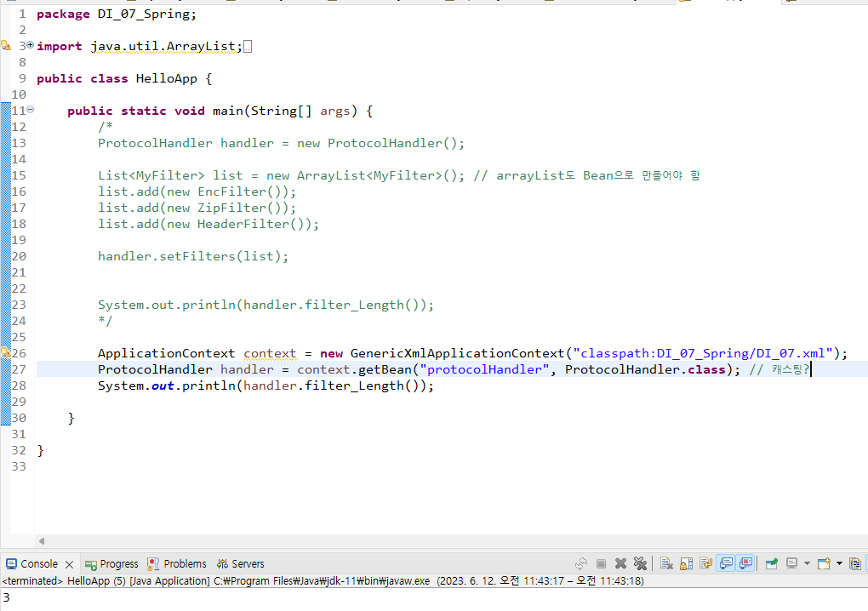Click the "context" variable on line 26
The height and width of the screenshot is (611, 868).
270,353
